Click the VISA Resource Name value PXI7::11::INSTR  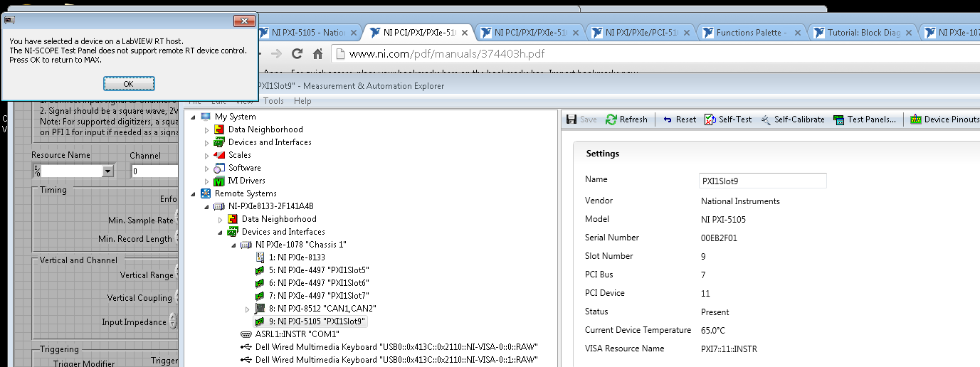tap(729, 349)
